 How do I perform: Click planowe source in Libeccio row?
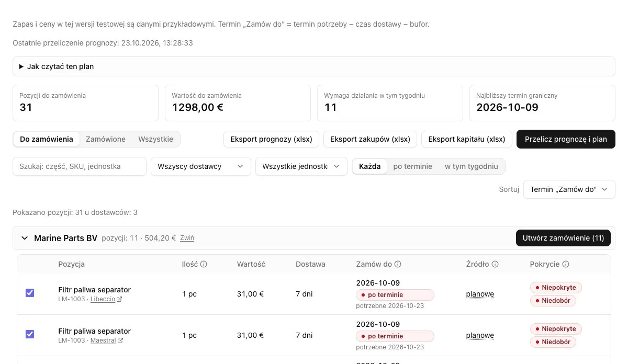coord(480,294)
